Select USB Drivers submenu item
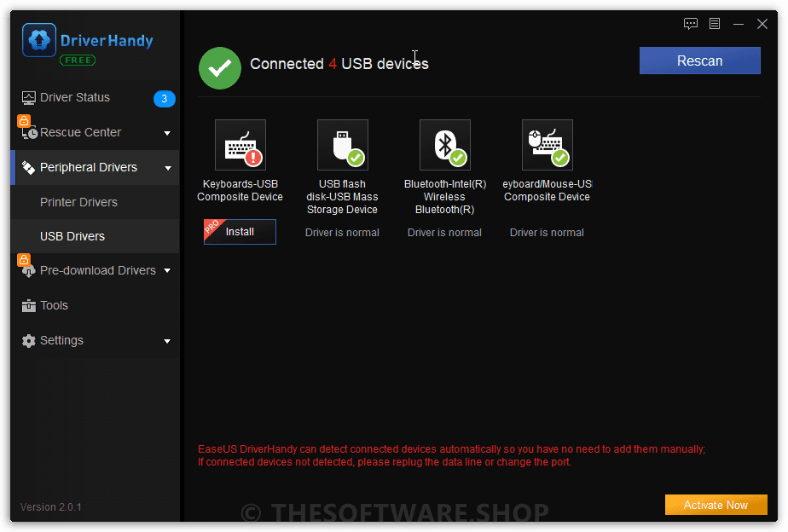The image size is (788, 532). pos(95,236)
